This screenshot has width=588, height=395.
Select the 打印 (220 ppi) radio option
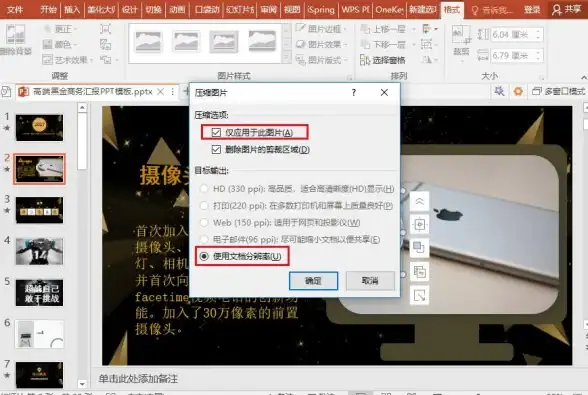click(x=204, y=206)
